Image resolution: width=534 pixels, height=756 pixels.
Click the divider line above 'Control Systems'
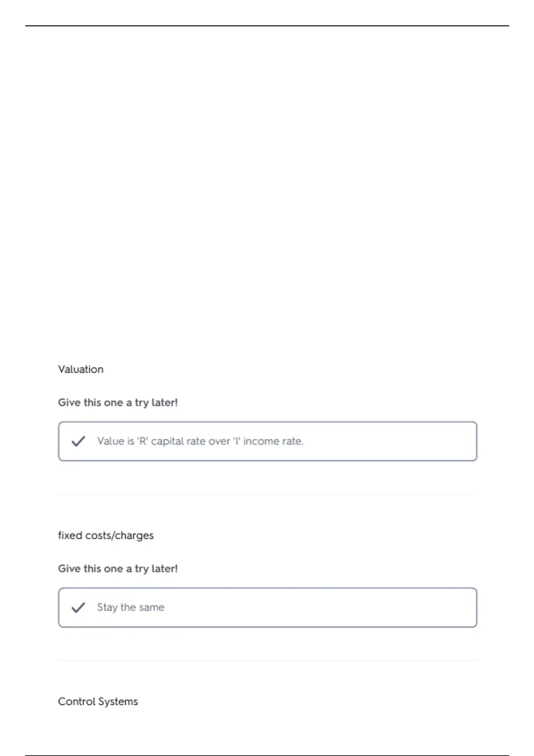[267, 660]
